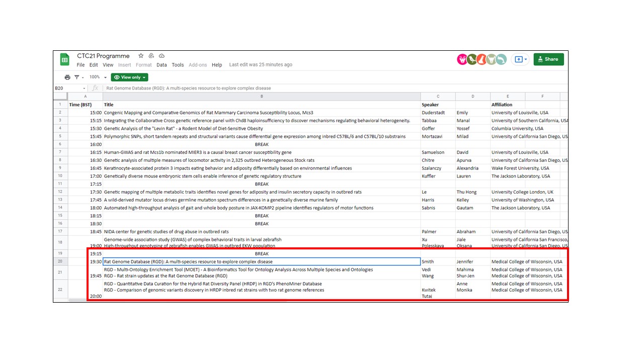Open the Data menu
This screenshot has width=644, height=362.
pos(162,65)
